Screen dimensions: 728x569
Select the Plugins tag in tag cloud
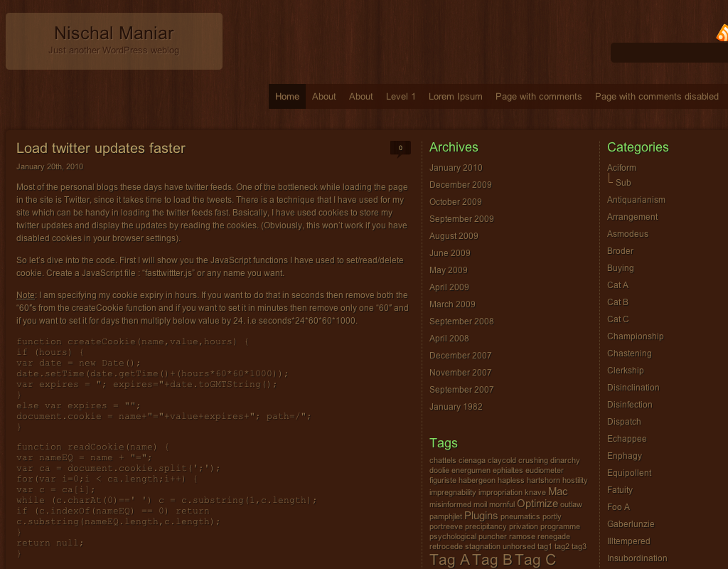[481, 516]
